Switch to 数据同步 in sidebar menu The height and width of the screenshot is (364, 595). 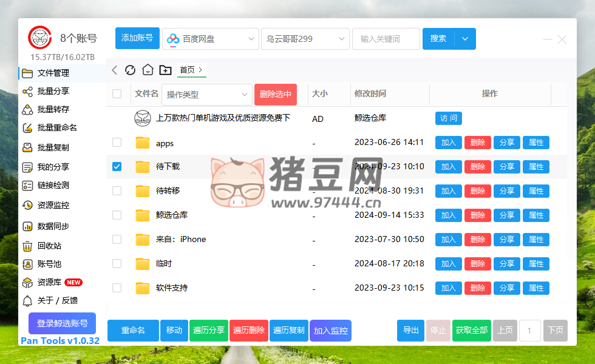click(53, 226)
